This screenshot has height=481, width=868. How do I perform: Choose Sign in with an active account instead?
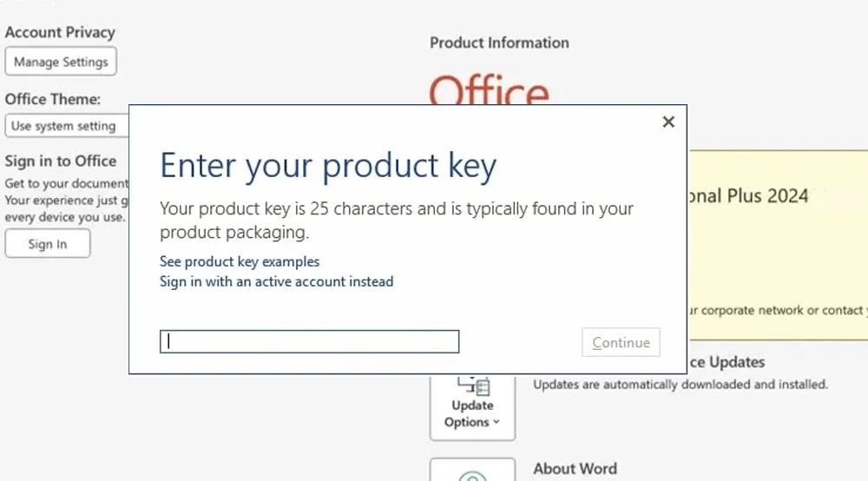coord(276,281)
